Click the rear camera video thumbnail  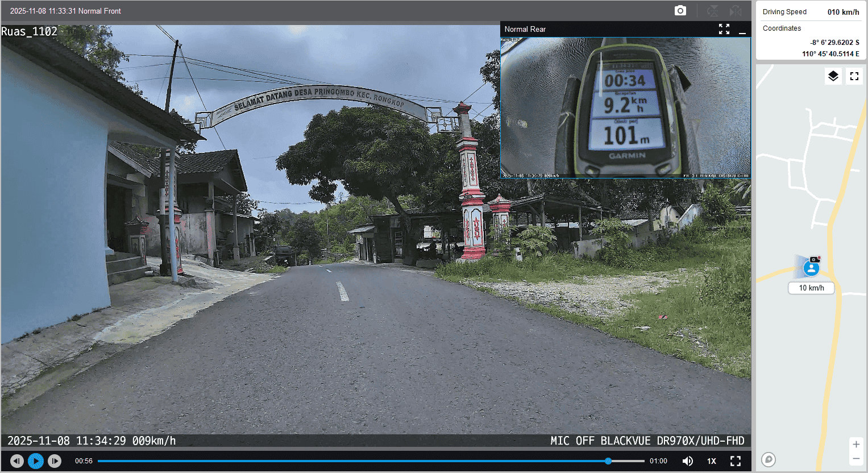pyautogui.click(x=625, y=108)
